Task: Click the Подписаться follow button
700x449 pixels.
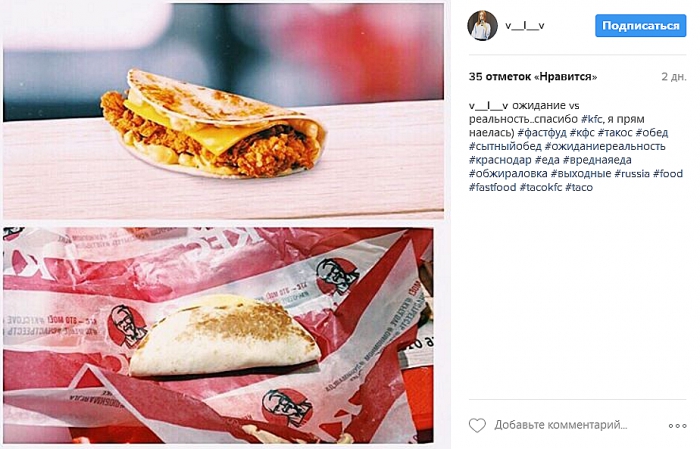Action: pyautogui.click(x=641, y=25)
